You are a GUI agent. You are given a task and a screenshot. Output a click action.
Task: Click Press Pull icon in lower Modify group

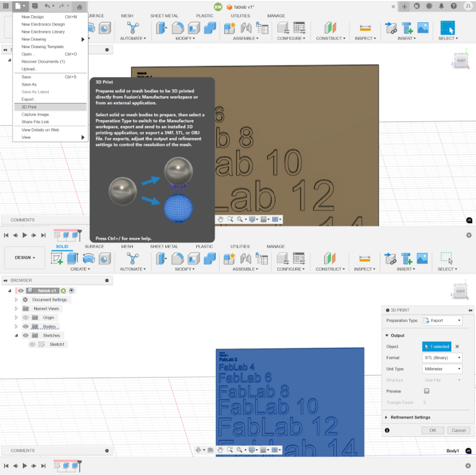[161, 259]
